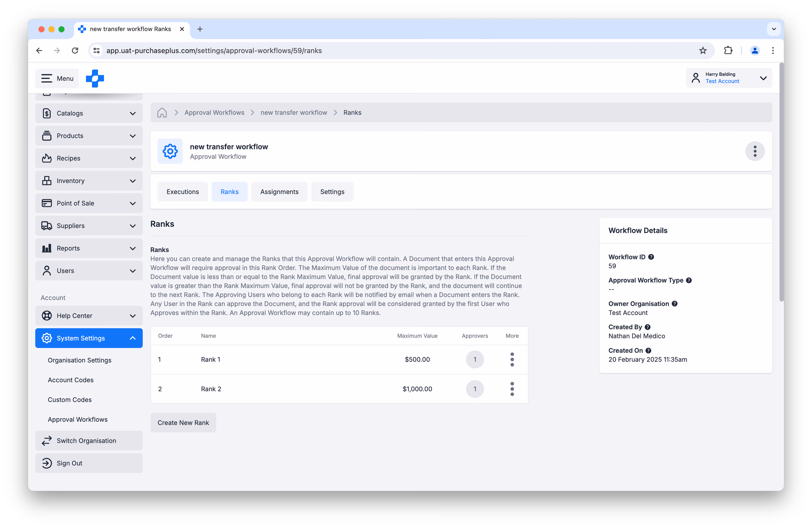812x528 pixels.
Task: Open the hamburger Menu button
Action: (57, 78)
